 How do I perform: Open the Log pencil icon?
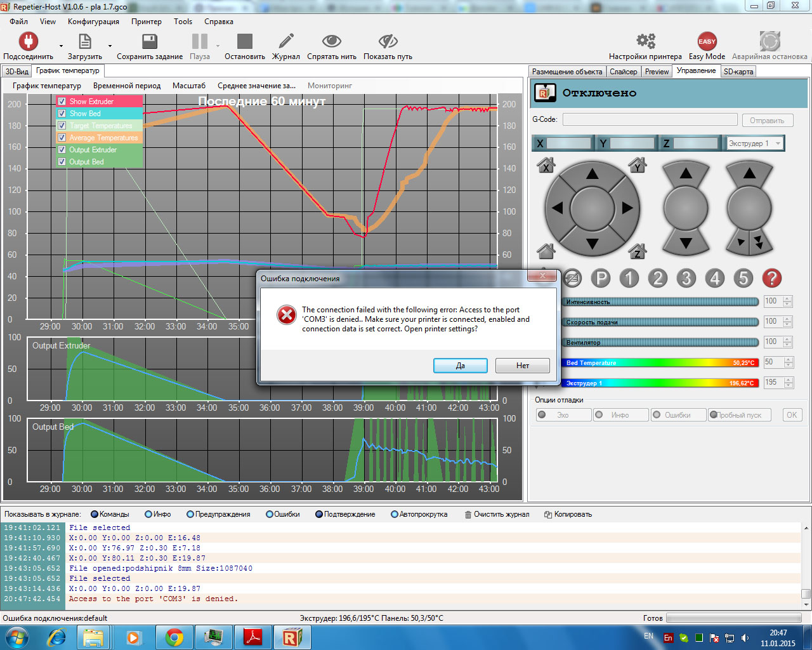[x=286, y=42]
